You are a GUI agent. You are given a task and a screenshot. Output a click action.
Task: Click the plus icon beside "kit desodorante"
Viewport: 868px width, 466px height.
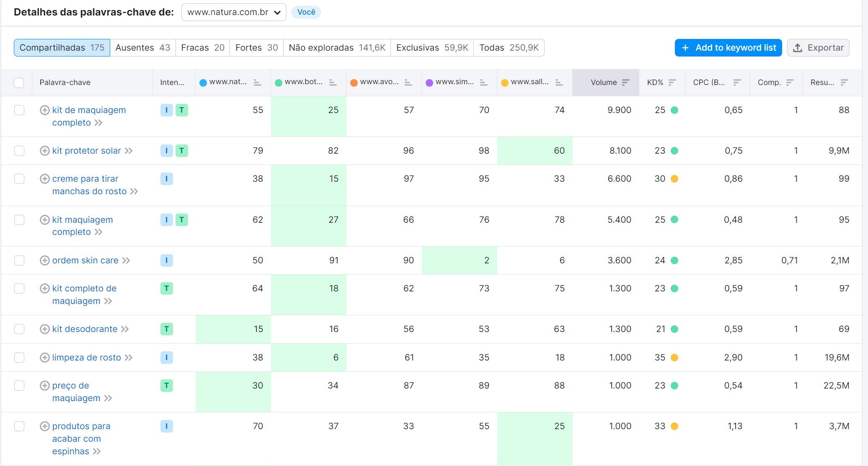pyautogui.click(x=44, y=329)
